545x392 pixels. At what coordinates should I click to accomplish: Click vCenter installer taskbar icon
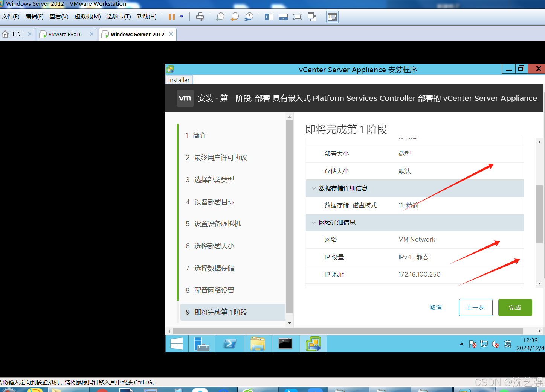[x=313, y=344]
